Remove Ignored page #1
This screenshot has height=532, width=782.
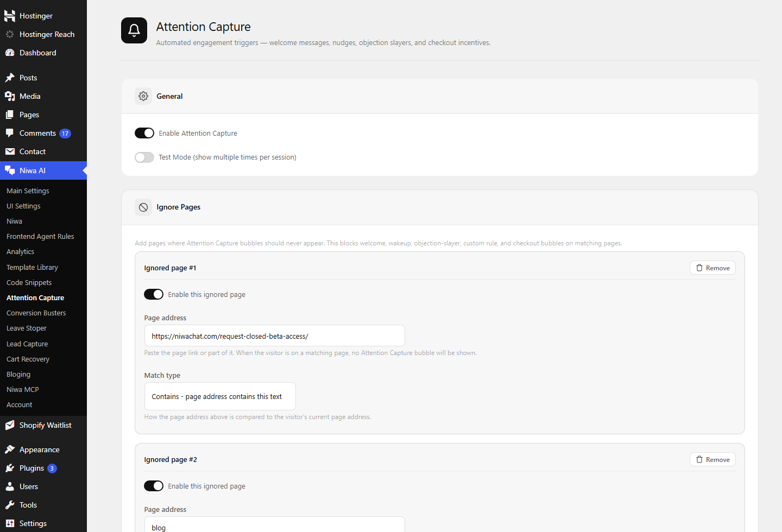coord(712,268)
